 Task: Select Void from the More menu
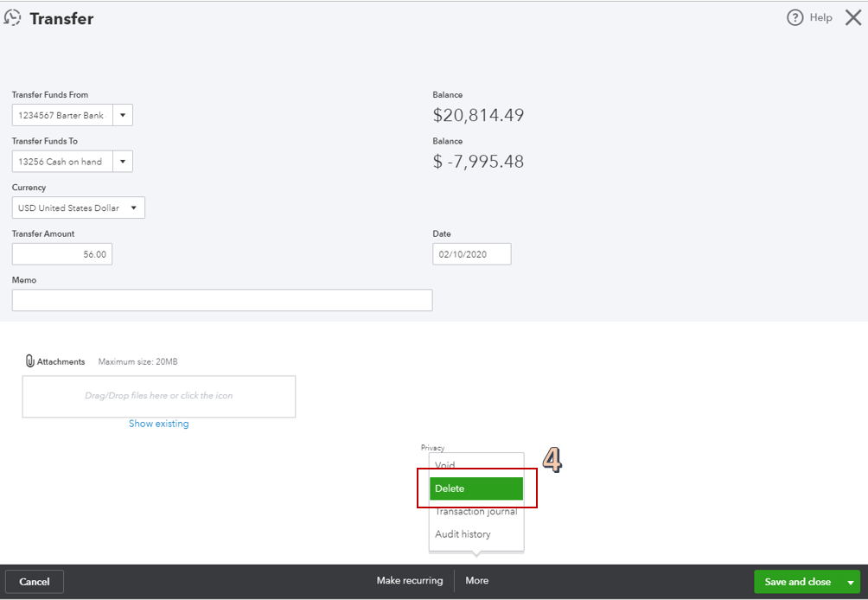pyautogui.click(x=445, y=466)
